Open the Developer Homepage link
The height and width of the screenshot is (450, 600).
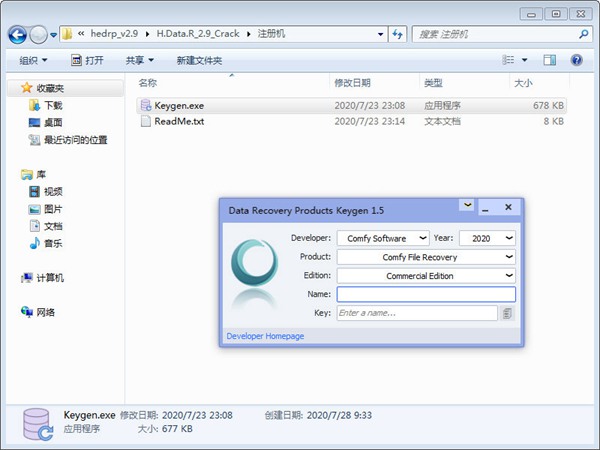pos(265,336)
